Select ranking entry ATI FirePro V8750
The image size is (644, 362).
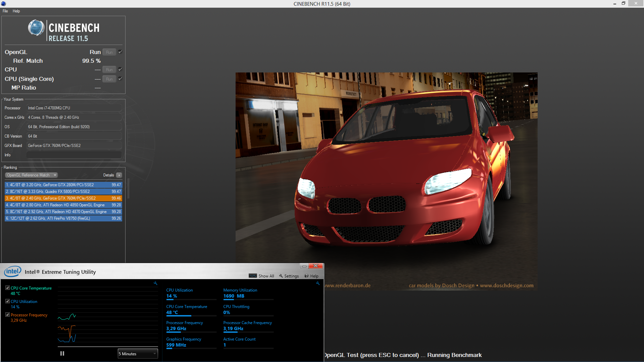tap(63, 218)
